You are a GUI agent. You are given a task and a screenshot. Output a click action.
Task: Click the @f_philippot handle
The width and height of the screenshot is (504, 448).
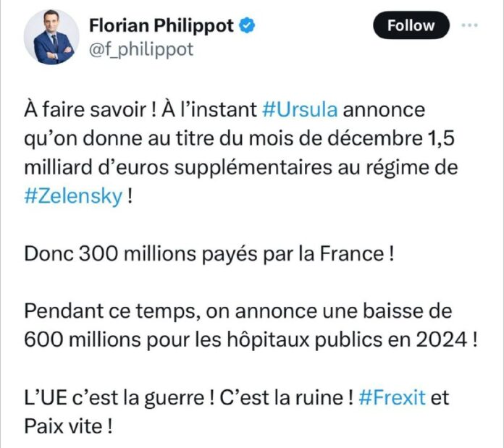(x=139, y=48)
